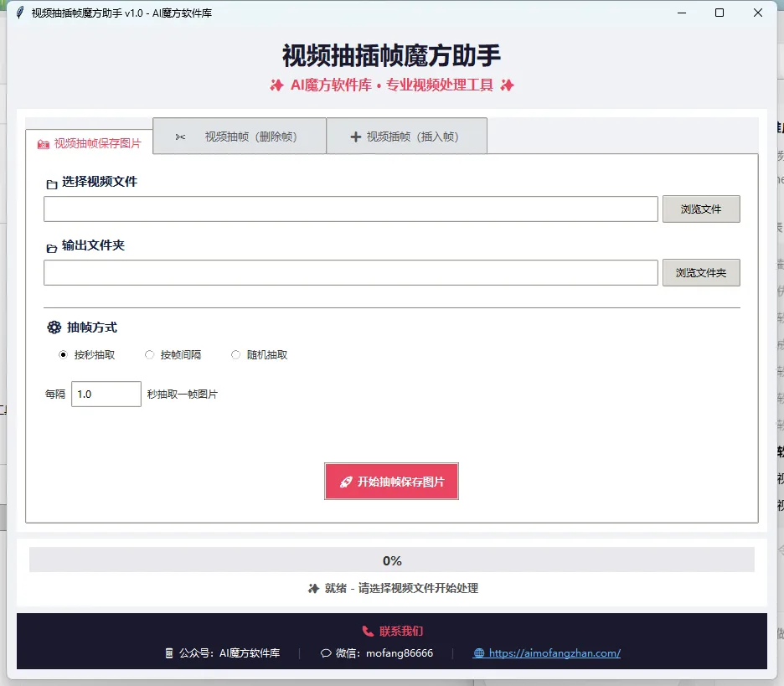Focus the video file path input
Viewport: 784px width, 686px height.
point(350,209)
